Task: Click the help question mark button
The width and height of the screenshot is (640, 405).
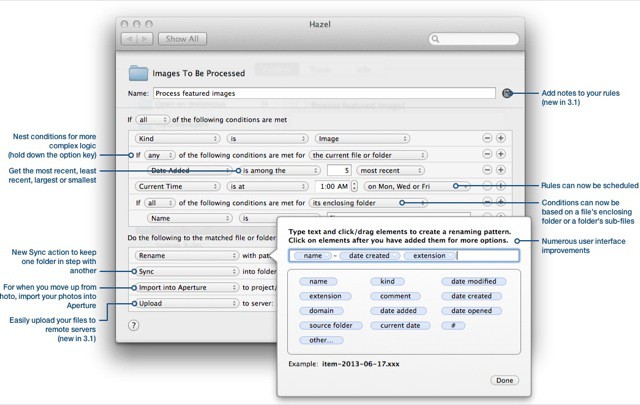Action: pos(133,325)
